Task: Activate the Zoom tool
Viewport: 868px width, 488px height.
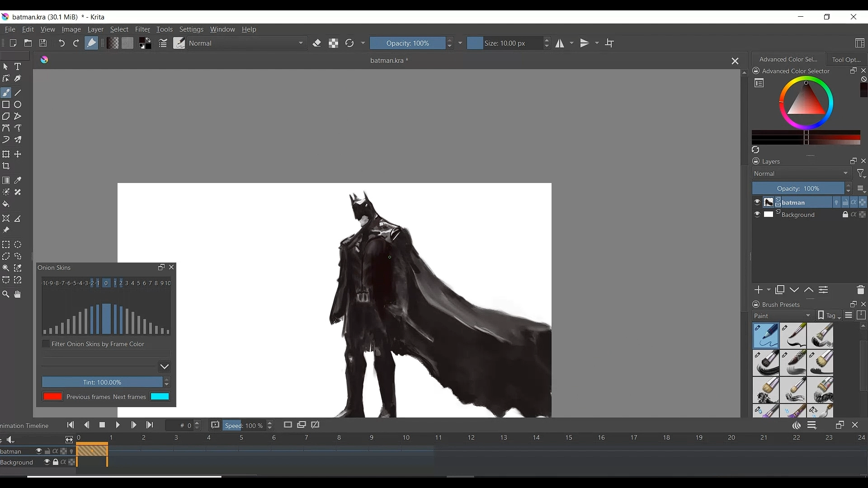Action: (6, 295)
